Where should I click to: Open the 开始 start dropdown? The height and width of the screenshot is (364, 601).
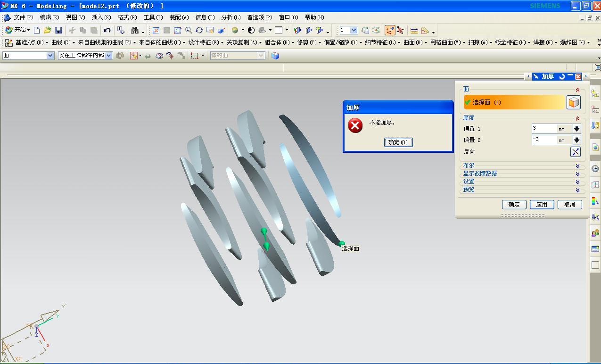[x=17, y=30]
